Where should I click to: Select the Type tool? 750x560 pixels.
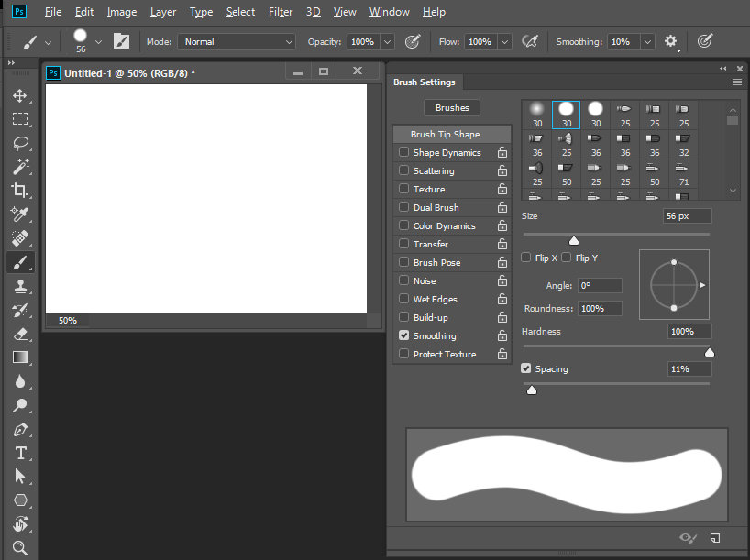point(19,453)
